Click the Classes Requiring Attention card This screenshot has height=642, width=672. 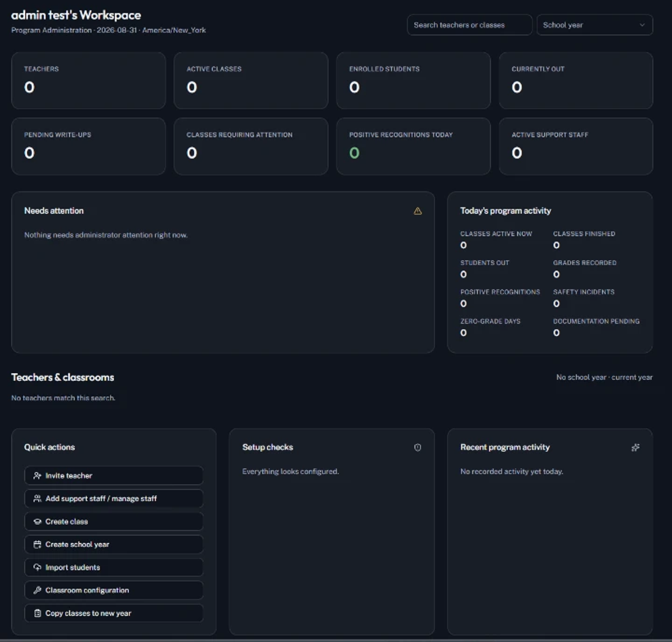(x=251, y=147)
